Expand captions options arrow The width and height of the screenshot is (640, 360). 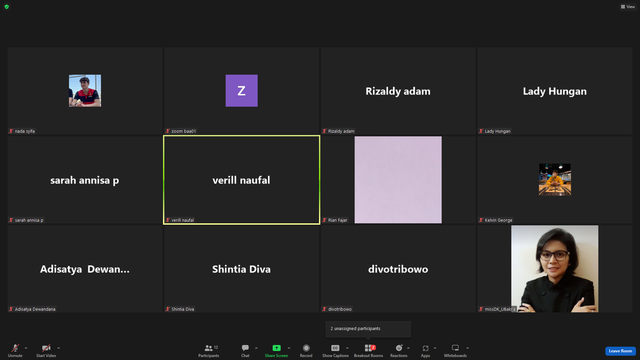(x=347, y=348)
